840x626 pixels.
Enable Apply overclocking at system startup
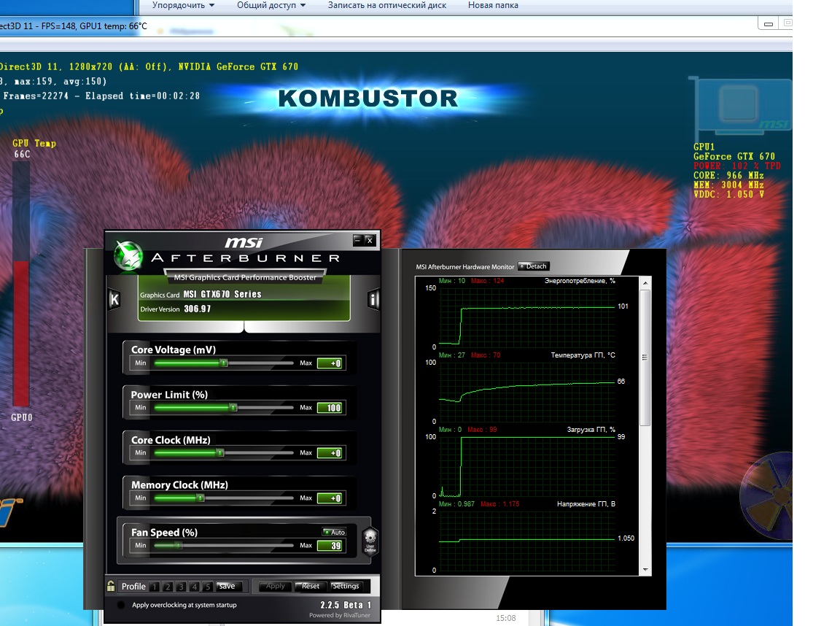[122, 605]
